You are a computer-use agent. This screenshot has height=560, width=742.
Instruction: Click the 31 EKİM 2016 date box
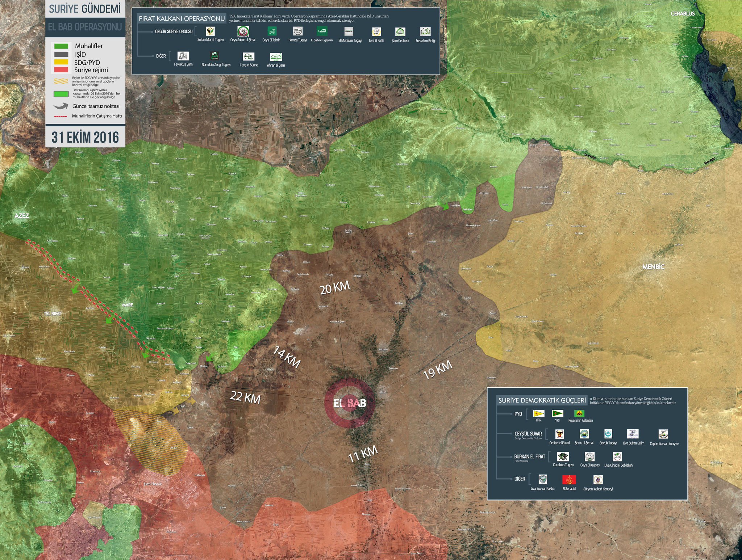85,138
